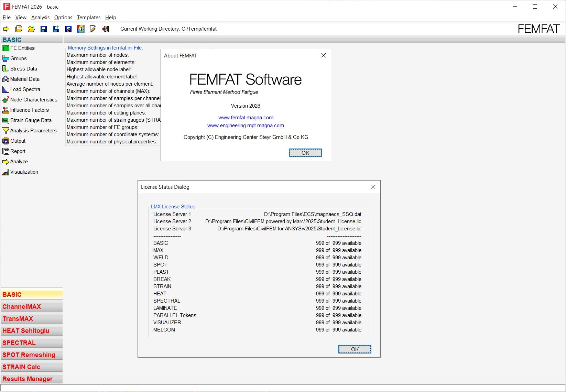Click the LAMINATE license row
566x392 pixels.
click(x=257, y=308)
